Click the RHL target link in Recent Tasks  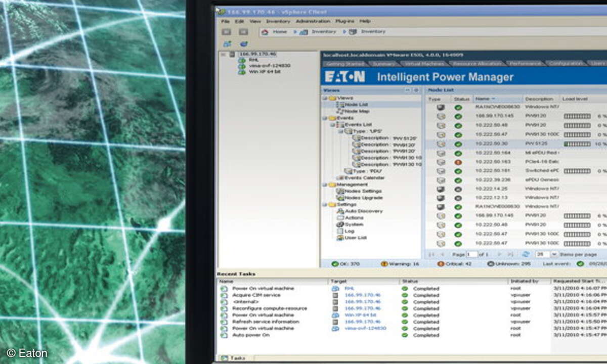click(x=349, y=288)
